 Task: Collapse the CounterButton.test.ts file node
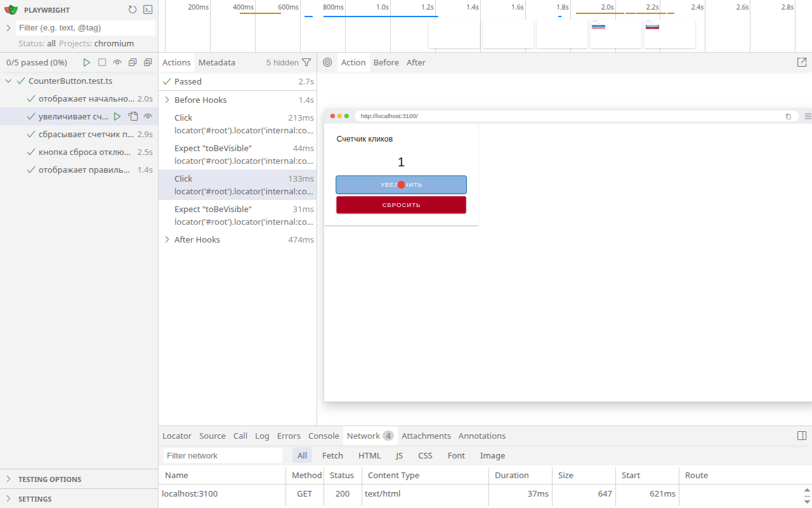(x=9, y=81)
